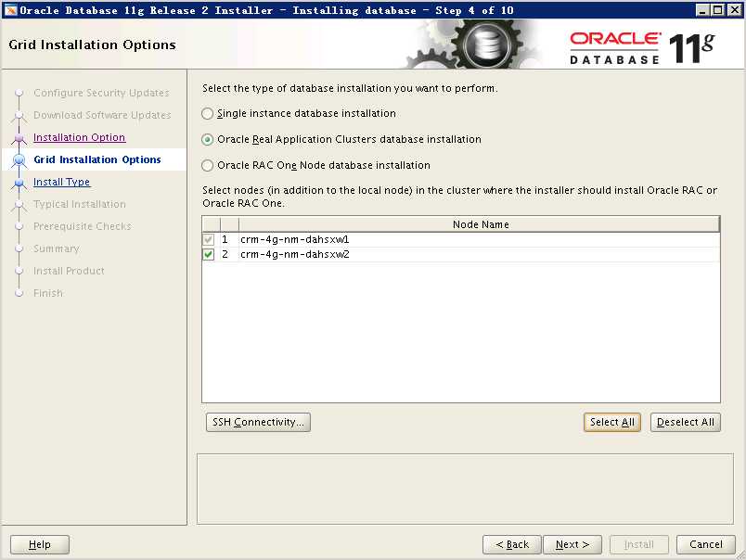
Task: Click the Summary step in sidebar
Action: 57,248
